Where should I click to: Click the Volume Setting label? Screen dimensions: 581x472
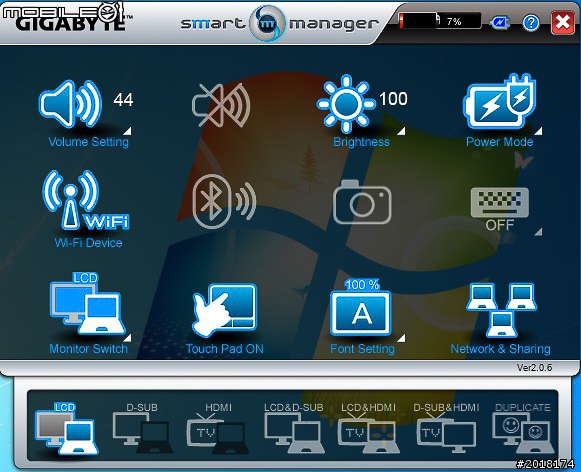click(x=89, y=142)
